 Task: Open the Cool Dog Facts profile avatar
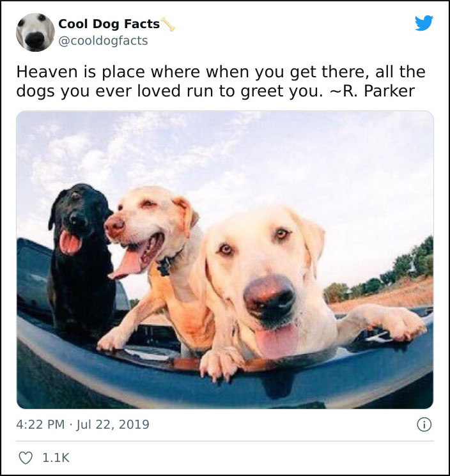[35, 32]
